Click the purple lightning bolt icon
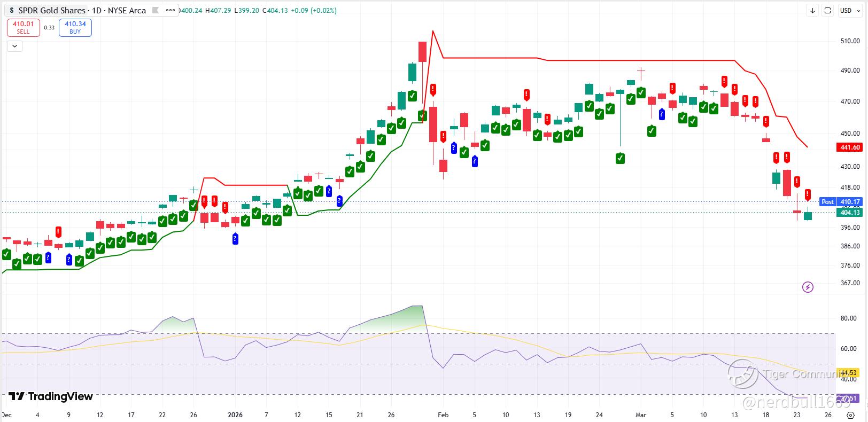The height and width of the screenshot is (422, 868). (x=808, y=287)
